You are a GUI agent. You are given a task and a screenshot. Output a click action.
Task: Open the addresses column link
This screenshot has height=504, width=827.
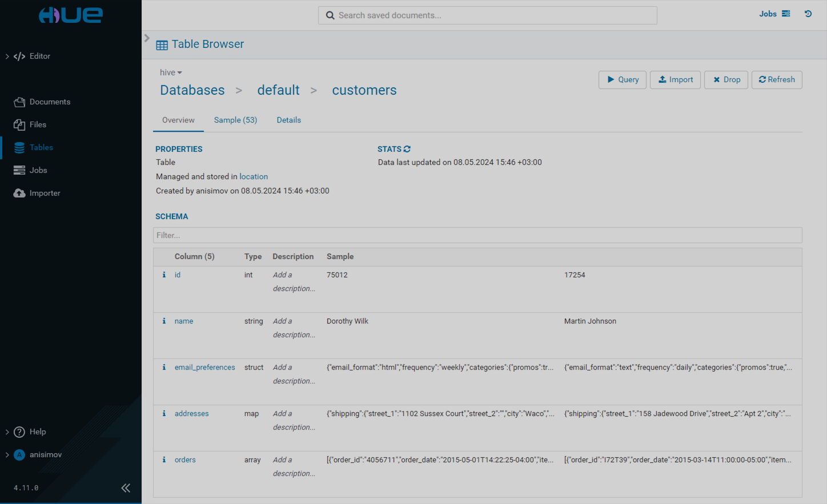[x=191, y=414]
